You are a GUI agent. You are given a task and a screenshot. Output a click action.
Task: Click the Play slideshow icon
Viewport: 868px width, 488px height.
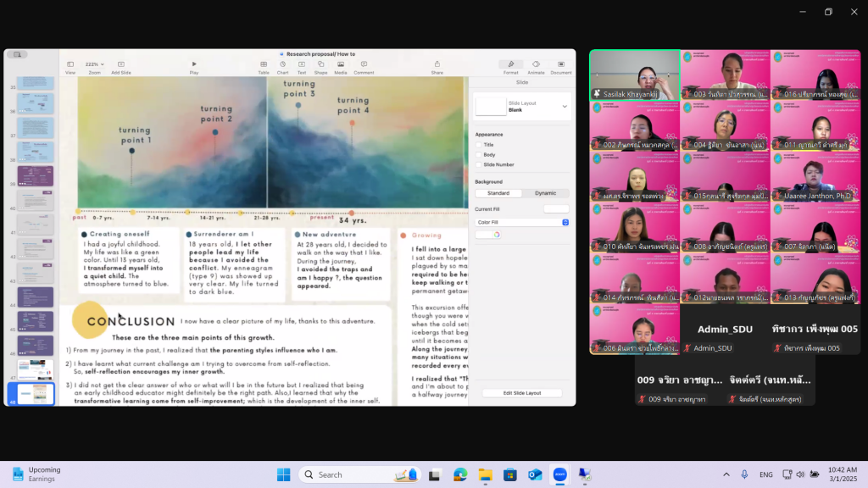194,64
